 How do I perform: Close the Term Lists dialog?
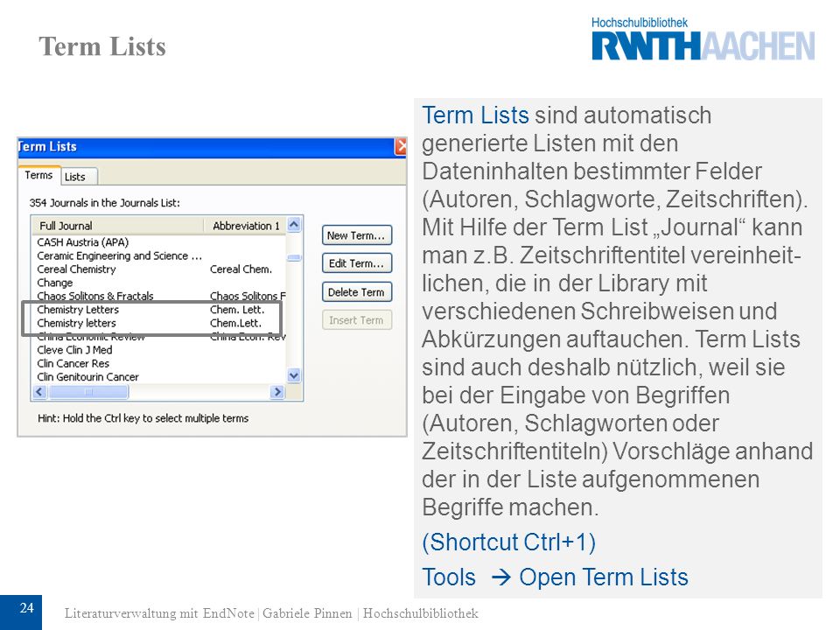[x=401, y=146]
